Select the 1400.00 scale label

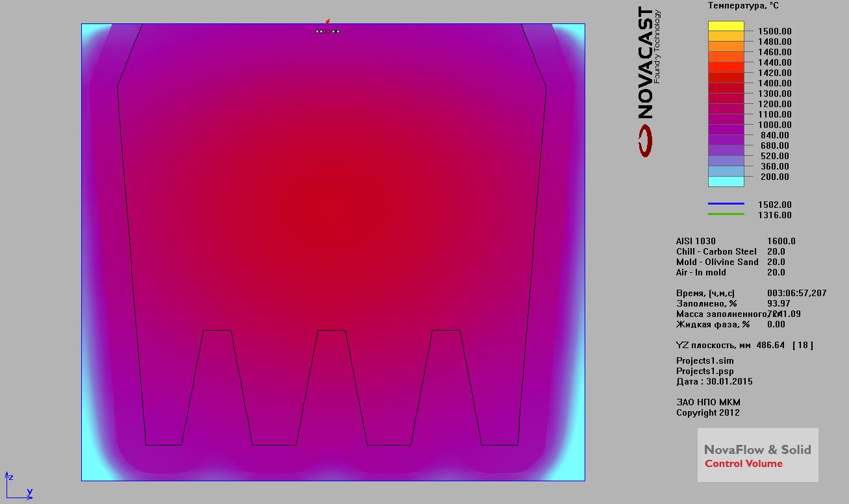pos(775,83)
